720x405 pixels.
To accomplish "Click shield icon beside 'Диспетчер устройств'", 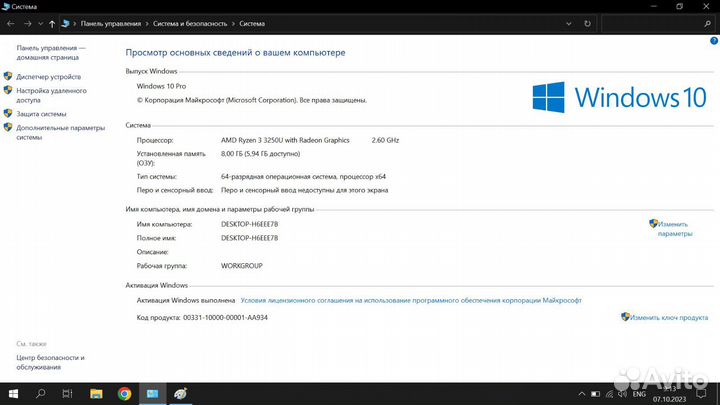I will click(8, 76).
